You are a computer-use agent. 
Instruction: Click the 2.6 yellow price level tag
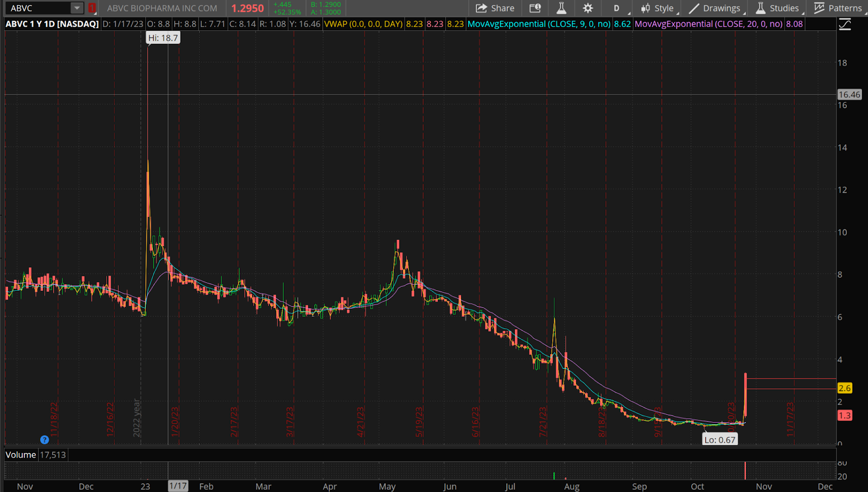coord(845,388)
